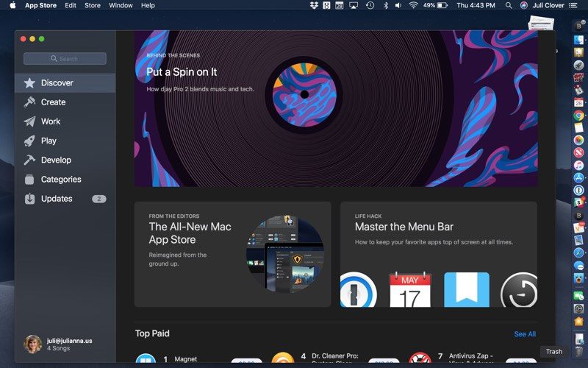Click the 49% battery indicator
The height and width of the screenshot is (368, 588).
[x=435, y=5]
